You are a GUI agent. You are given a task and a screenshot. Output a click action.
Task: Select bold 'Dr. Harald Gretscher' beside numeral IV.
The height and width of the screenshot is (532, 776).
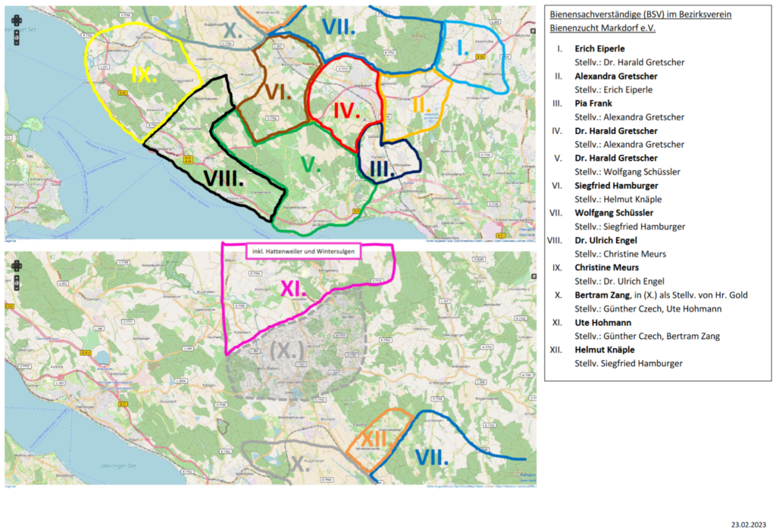(x=616, y=131)
